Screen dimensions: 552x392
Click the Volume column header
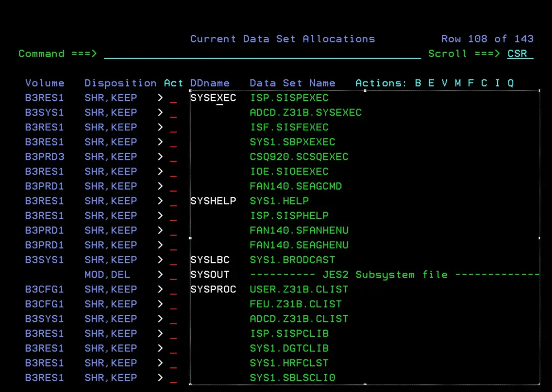tap(44, 83)
